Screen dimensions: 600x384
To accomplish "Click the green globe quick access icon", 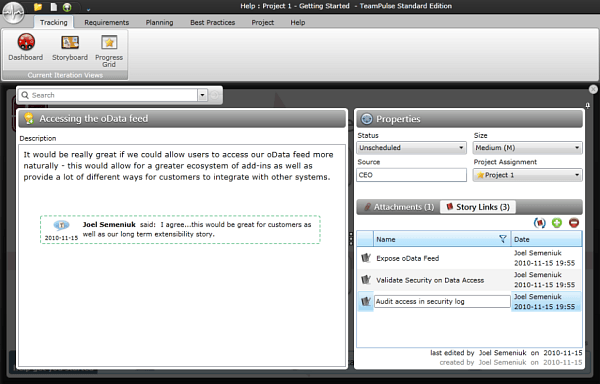I will 67,7.
